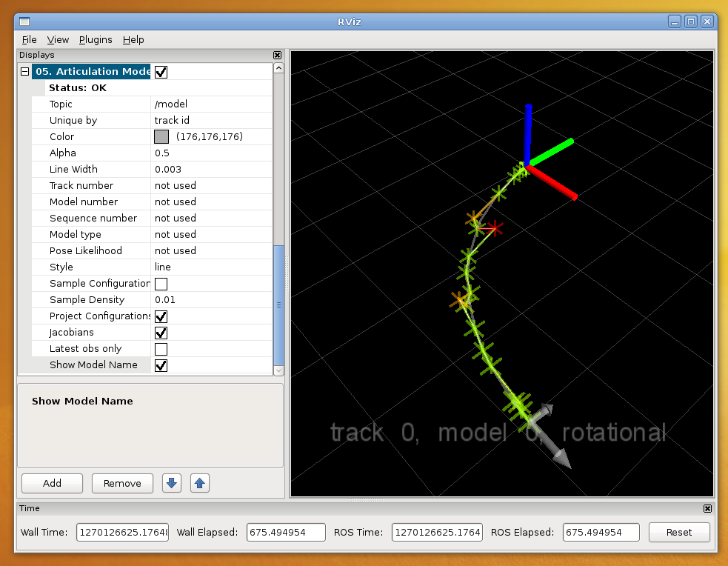Collapse the 05. Articulation Model tree
The image size is (728, 566).
coord(25,72)
